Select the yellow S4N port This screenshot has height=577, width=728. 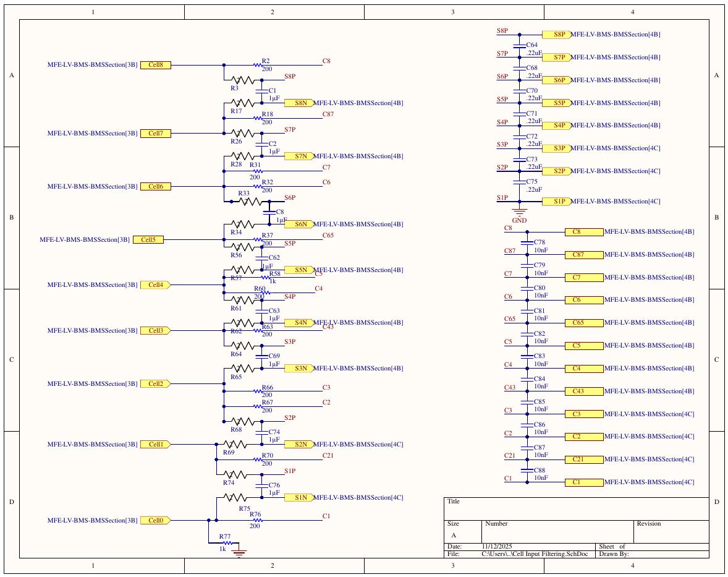click(x=300, y=322)
